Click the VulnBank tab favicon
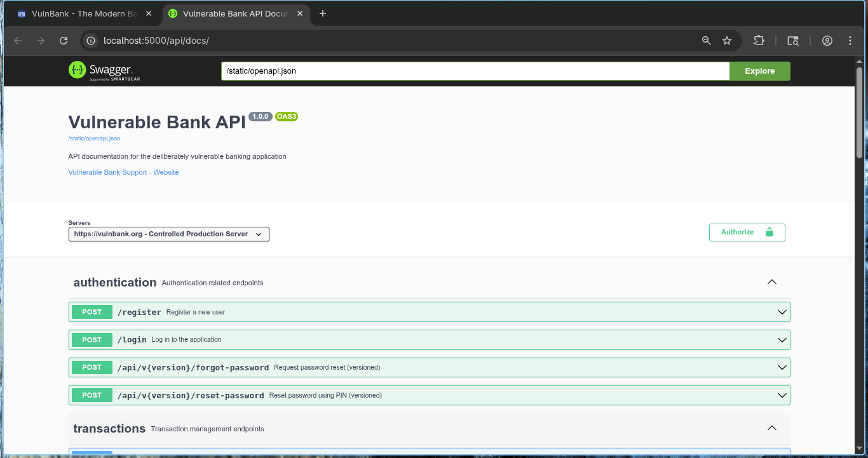Image resolution: width=868 pixels, height=458 pixels. (22, 13)
